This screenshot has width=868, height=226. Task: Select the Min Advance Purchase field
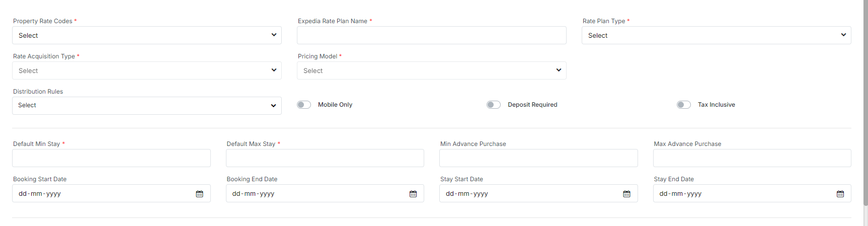pos(538,158)
